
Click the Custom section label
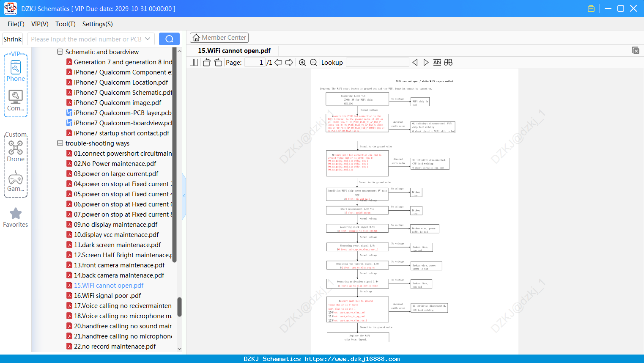coord(16,135)
